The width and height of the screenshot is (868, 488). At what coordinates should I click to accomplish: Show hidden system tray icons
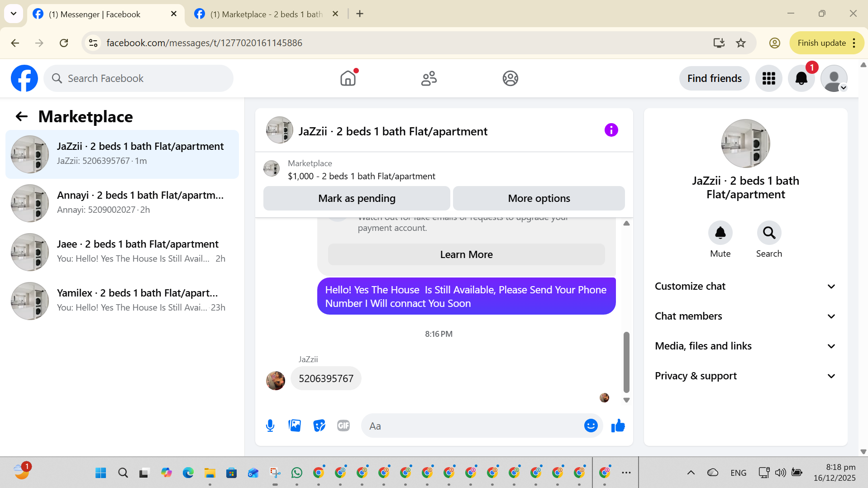click(691, 473)
